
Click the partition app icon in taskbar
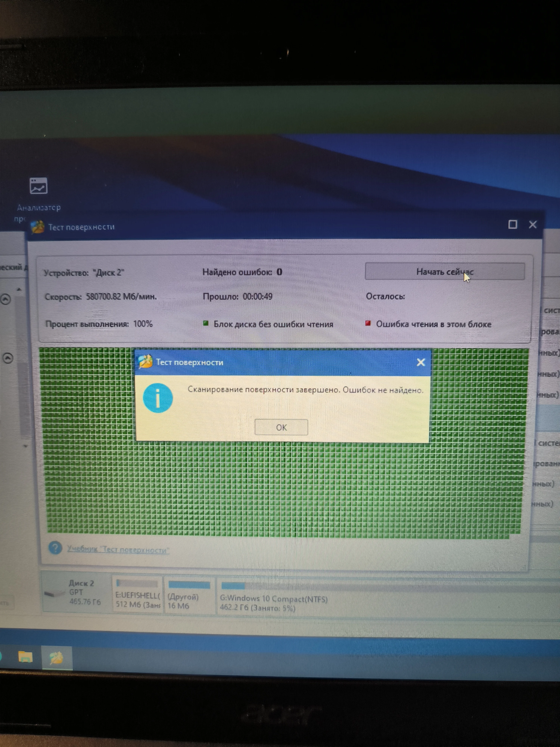pyautogui.click(x=56, y=658)
